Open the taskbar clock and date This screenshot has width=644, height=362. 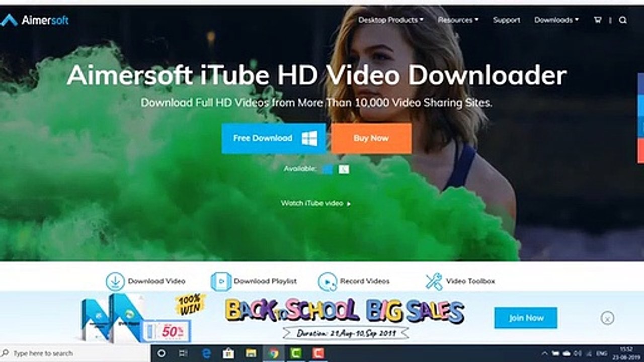pos(626,353)
